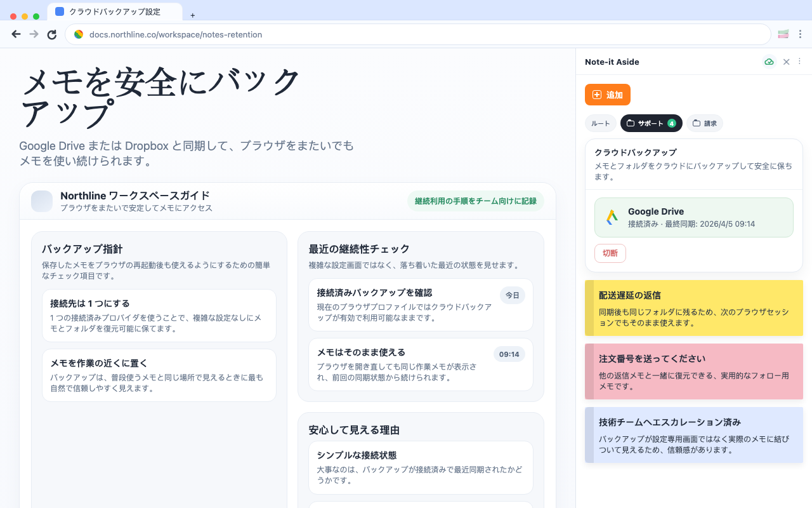Select the ルート filter chip
Viewport: 812px width, 508px height.
coord(600,123)
